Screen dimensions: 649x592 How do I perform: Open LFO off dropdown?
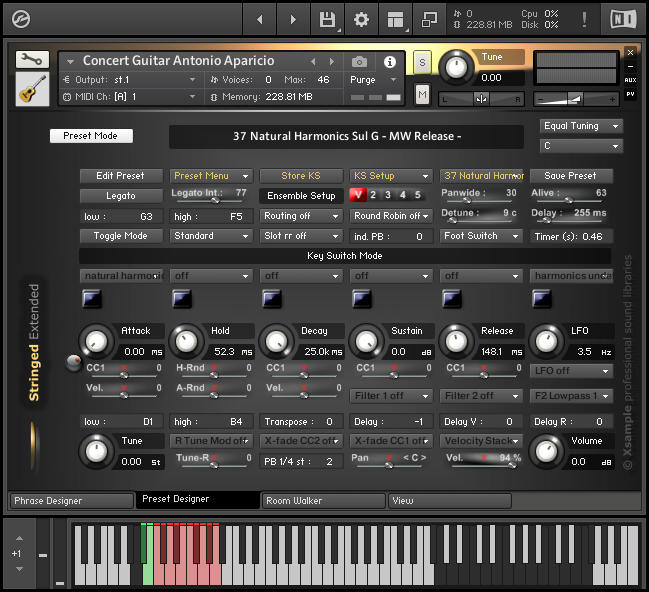coord(571,371)
